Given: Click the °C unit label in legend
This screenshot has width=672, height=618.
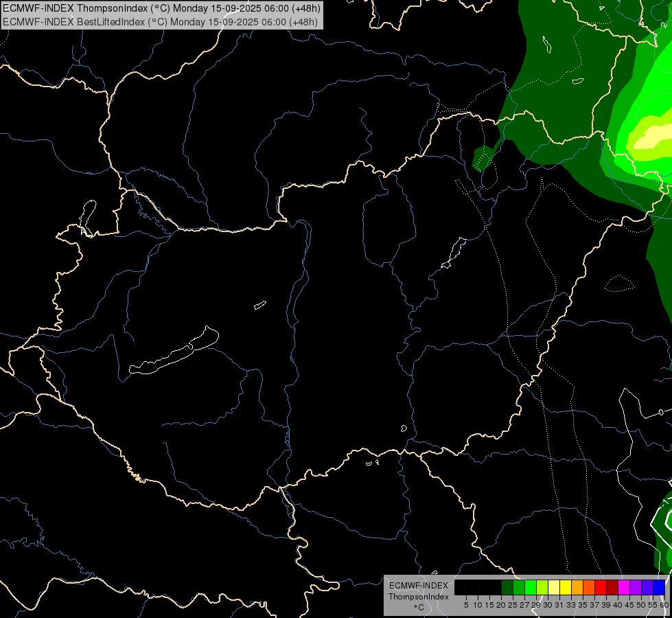Looking at the screenshot, I should pos(419,608).
